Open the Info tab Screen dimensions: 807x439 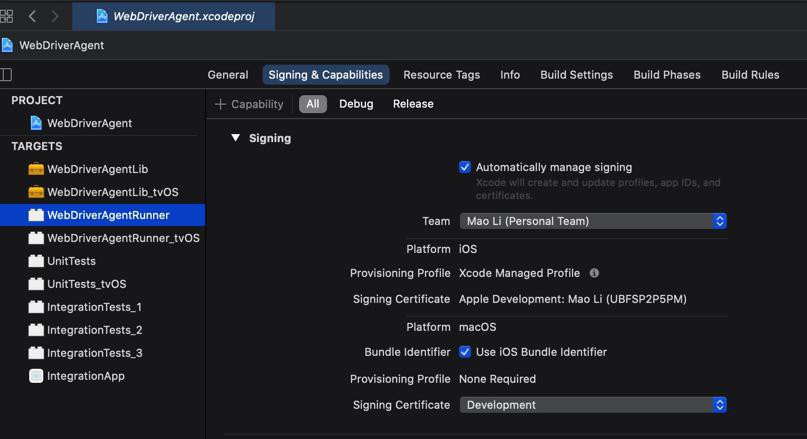510,75
